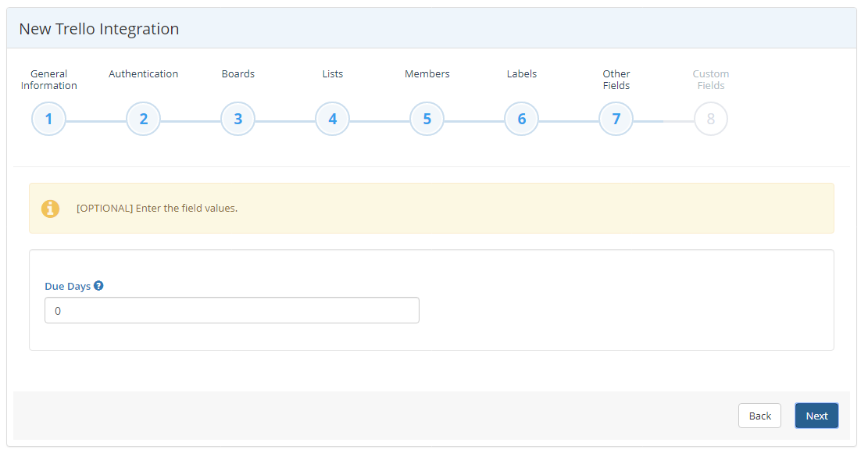The width and height of the screenshot is (868, 457).
Task: Select the highlighted step 7 circle
Action: click(x=616, y=119)
